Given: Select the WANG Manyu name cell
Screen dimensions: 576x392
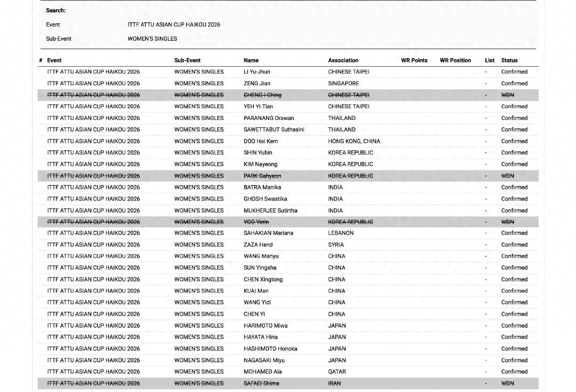Looking at the screenshot, I should (x=261, y=256).
